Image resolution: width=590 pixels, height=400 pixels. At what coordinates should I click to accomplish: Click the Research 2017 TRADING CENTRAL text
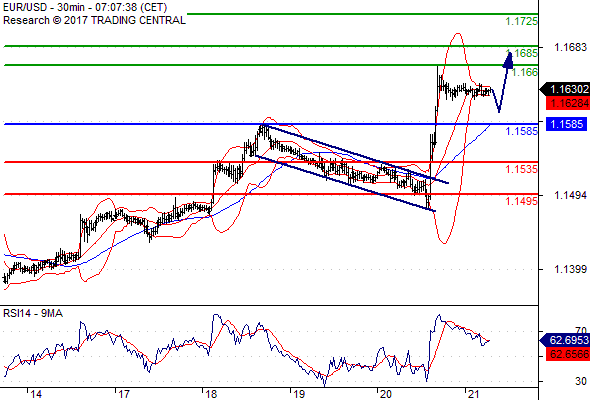click(94, 20)
